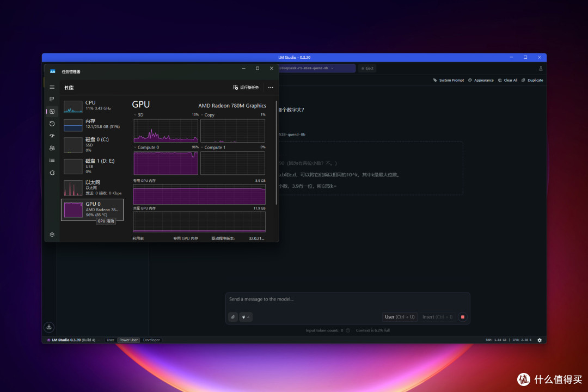Open System Prompt settings in LM Studio
588x392 pixels.
tap(449, 80)
